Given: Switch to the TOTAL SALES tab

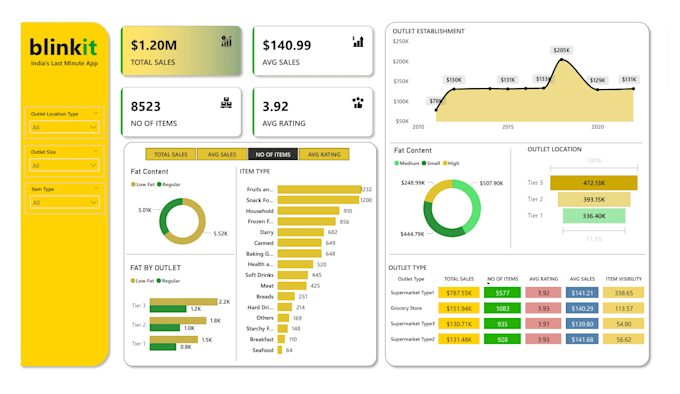Looking at the screenshot, I should (171, 154).
